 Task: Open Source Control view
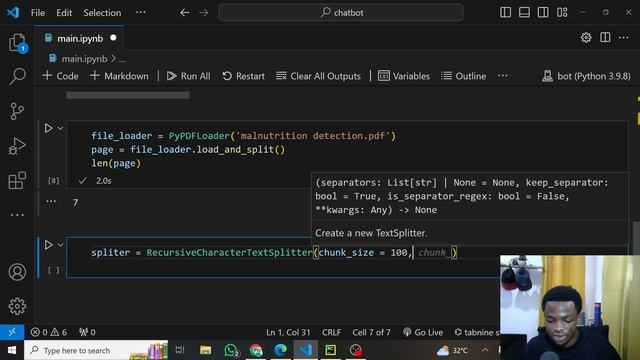[x=17, y=111]
